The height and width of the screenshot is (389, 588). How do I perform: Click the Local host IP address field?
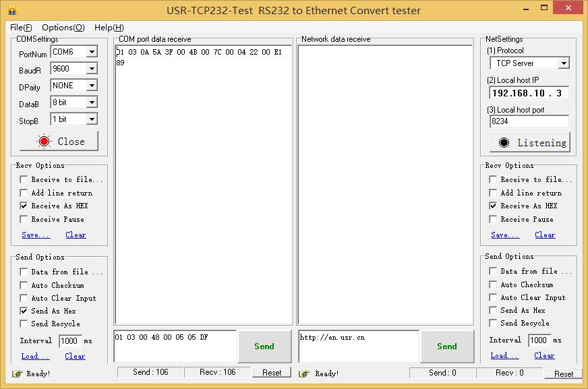[529, 93]
